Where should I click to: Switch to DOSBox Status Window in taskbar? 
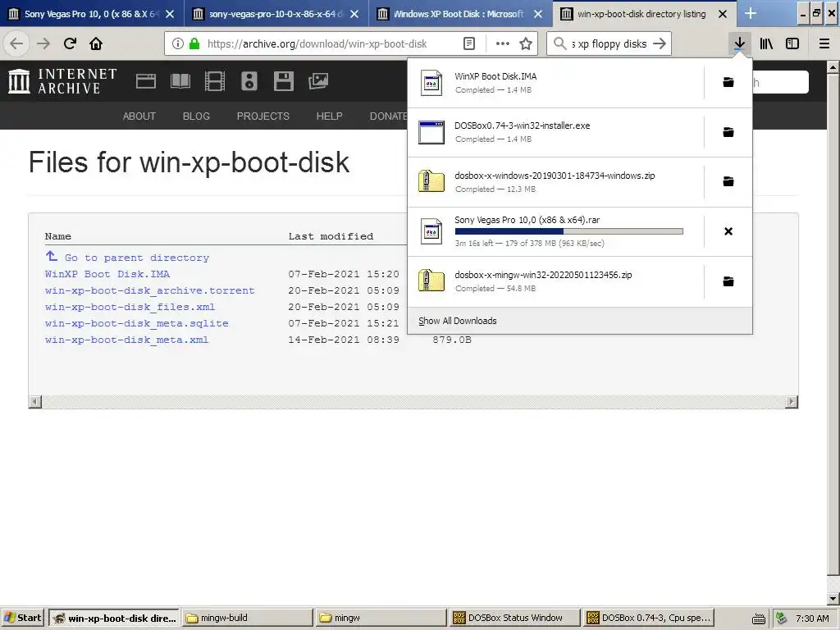(x=515, y=618)
